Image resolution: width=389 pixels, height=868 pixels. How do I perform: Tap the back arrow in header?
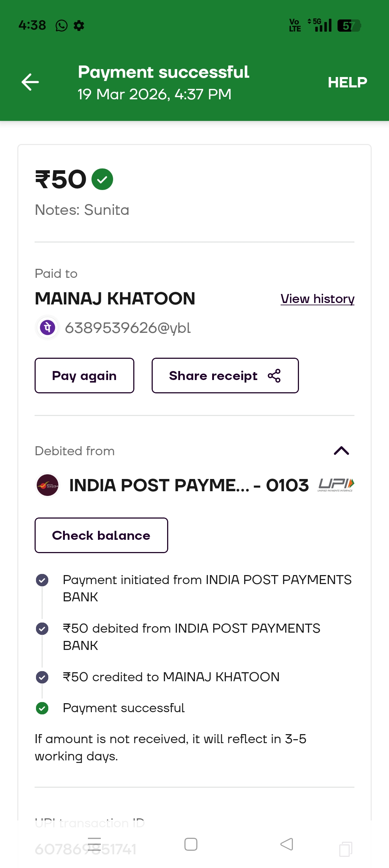pos(30,82)
